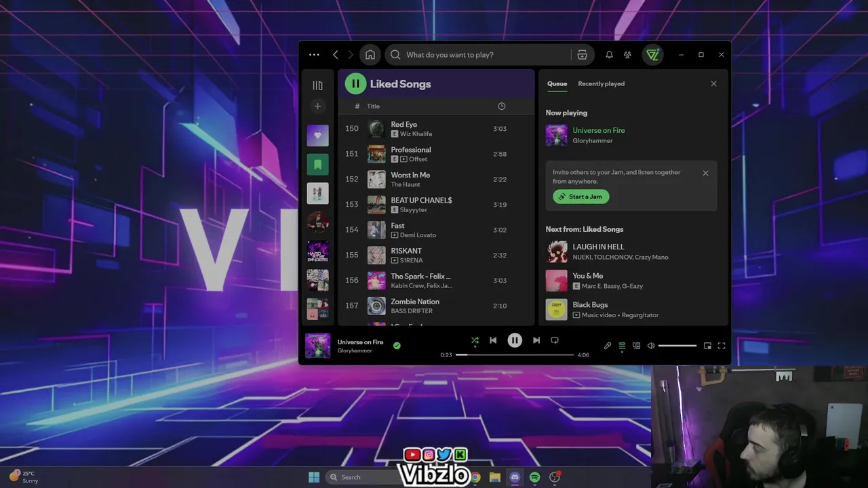Viewport: 868px width, 488px height.
Task: Click Start a Jam button
Action: [581, 197]
